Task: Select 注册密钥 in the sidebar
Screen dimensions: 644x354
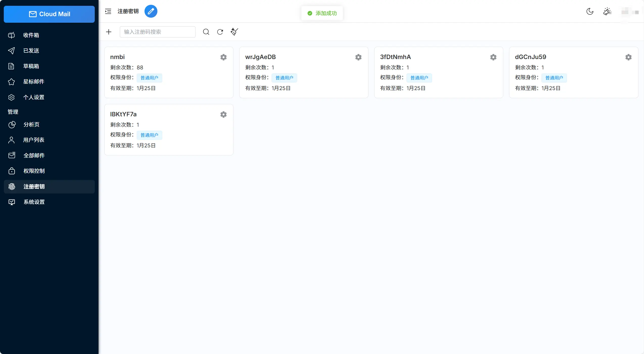Action: point(49,187)
